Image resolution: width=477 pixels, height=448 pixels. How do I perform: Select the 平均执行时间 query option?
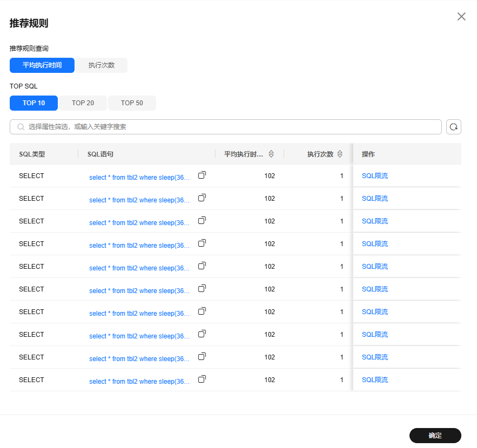(42, 65)
